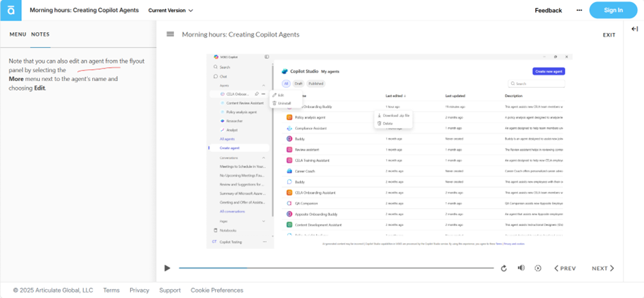This screenshot has width=644, height=298.
Task: Select the Draft filter chip
Action: click(x=299, y=84)
